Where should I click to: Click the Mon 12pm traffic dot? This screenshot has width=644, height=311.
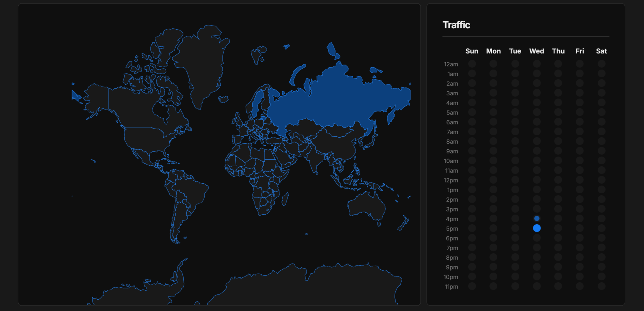click(493, 180)
